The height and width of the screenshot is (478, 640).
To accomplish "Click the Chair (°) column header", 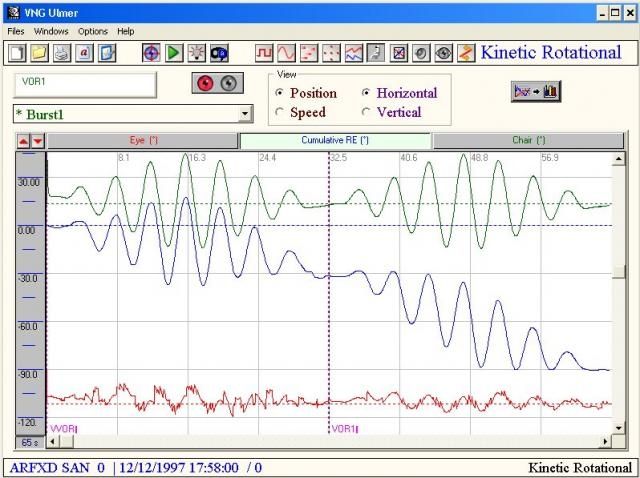I will point(527,141).
